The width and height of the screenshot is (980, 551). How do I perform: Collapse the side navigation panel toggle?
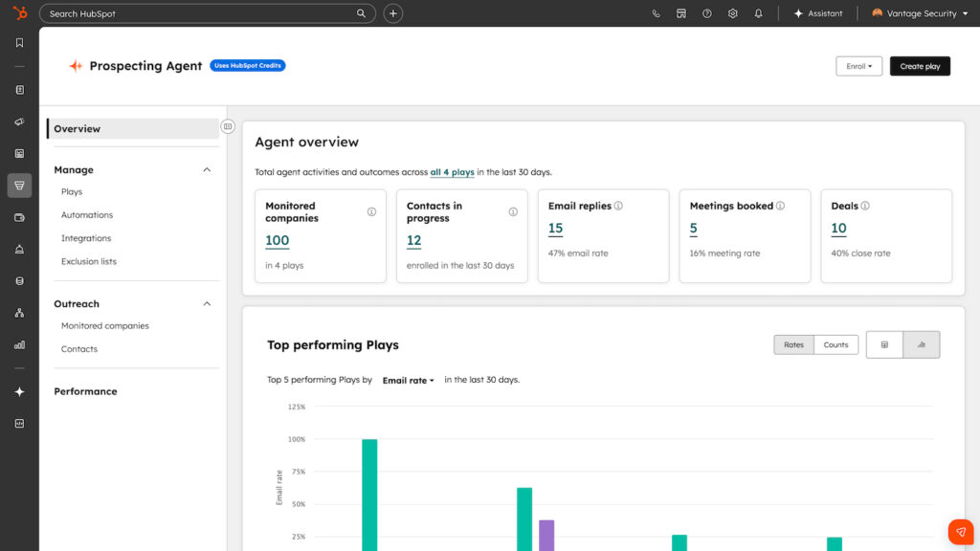(228, 127)
